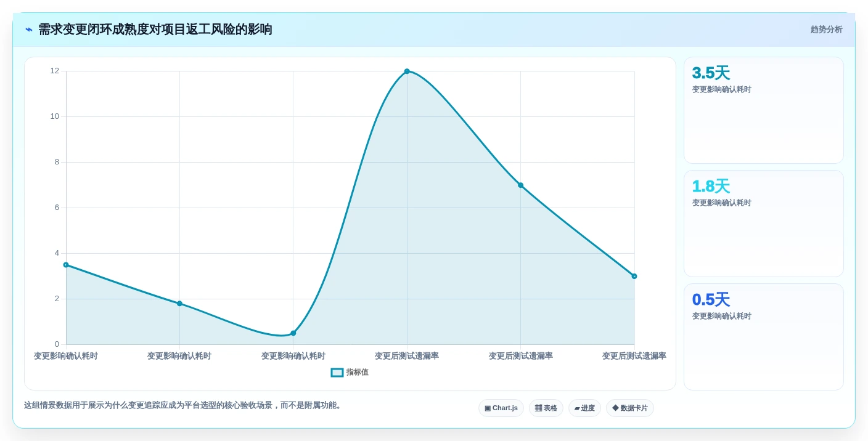Screen dimensions: 868x441
Task: Click the chart data point at value 0.5
Action: (x=293, y=333)
